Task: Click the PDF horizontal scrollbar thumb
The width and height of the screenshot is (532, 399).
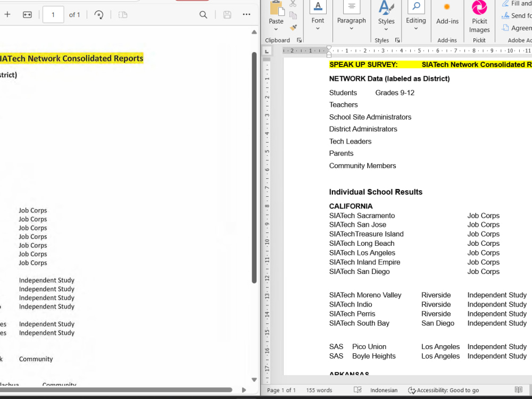Action: (x=115, y=390)
